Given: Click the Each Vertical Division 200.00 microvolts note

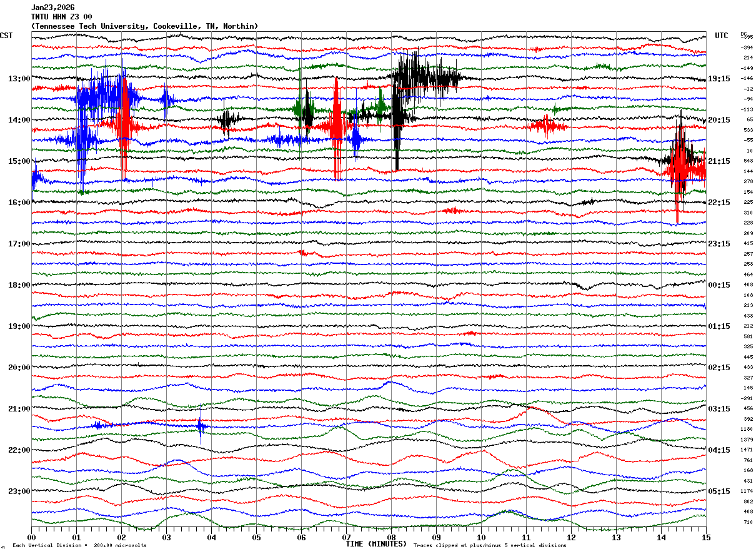Looking at the screenshot, I should tap(79, 545).
